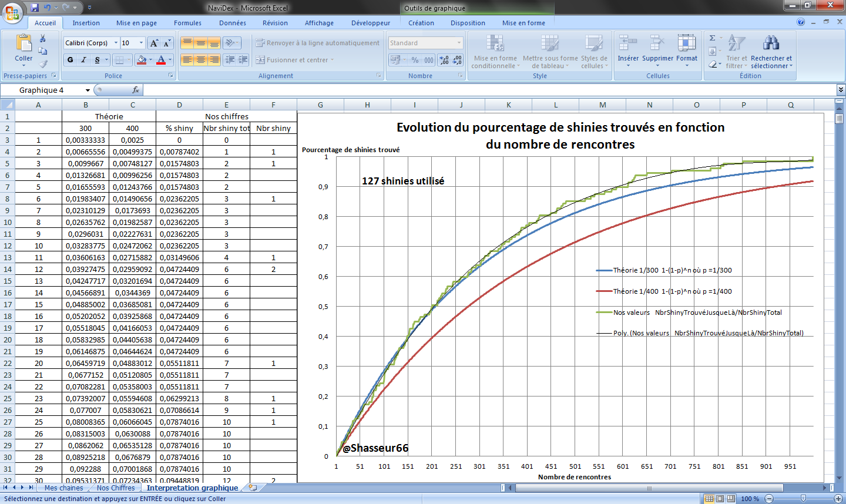
Task: Expand the formula bar chevron
Action: 841,89
